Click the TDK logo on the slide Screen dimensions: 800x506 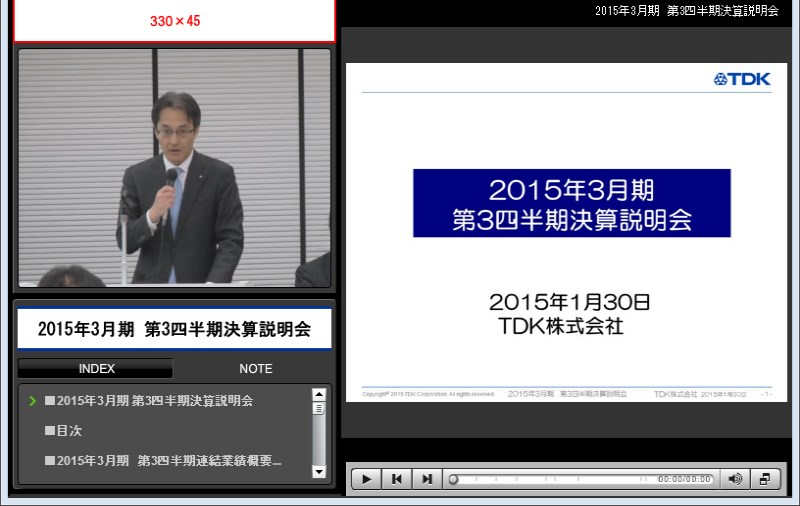742,79
